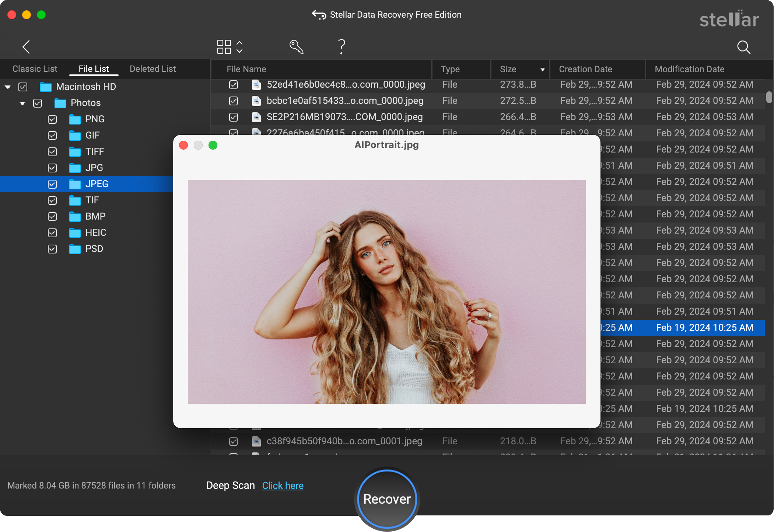
Task: Uncheck the PNG folder checkbox
Action: pos(52,119)
